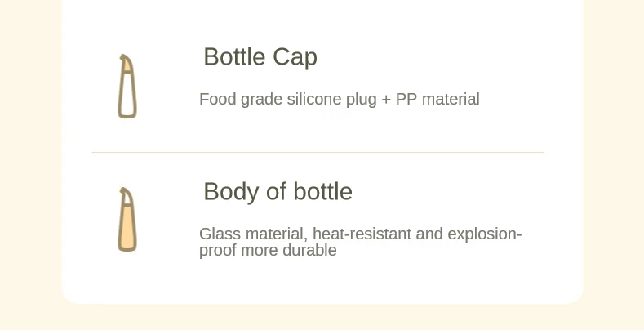
Task: Select the "Bottle Cap" heading
Action: coord(260,57)
